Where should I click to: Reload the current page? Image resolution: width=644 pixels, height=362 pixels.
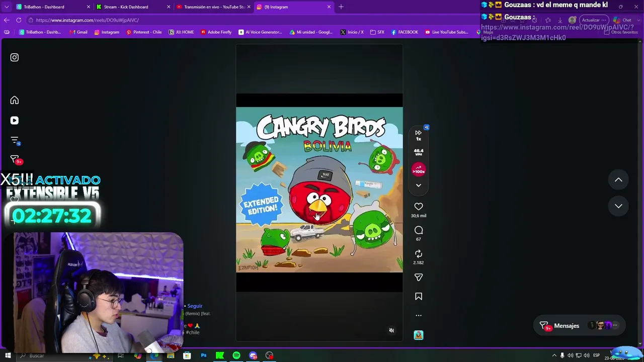coord(19,20)
